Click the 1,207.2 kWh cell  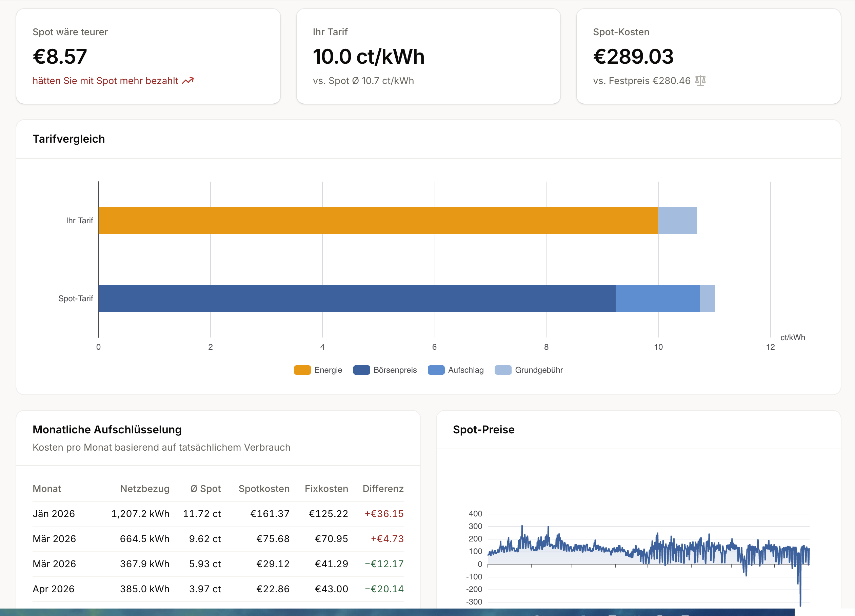[x=140, y=514]
